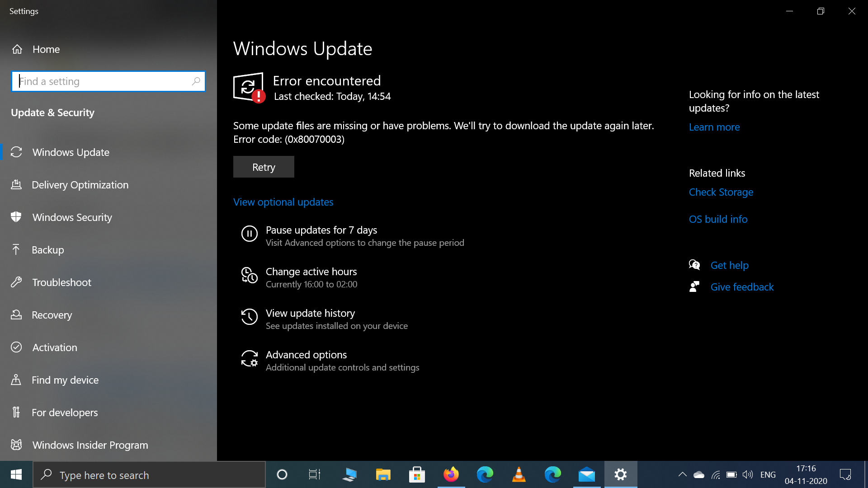
Task: Click the Give feedback person icon
Action: pos(695,287)
